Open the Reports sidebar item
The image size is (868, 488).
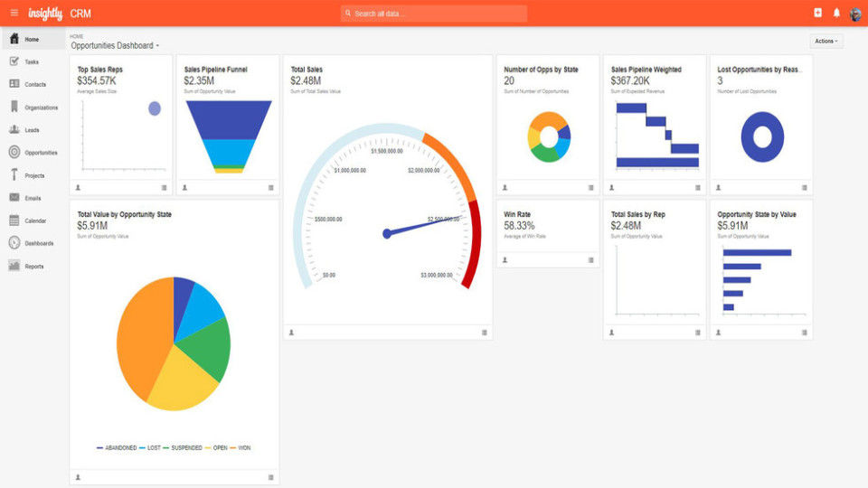pyautogui.click(x=33, y=266)
